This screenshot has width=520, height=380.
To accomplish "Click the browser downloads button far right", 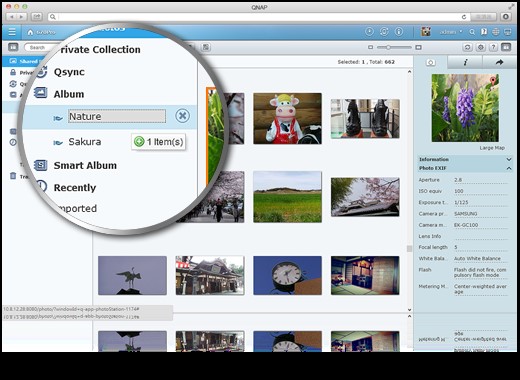I will click(x=506, y=16).
